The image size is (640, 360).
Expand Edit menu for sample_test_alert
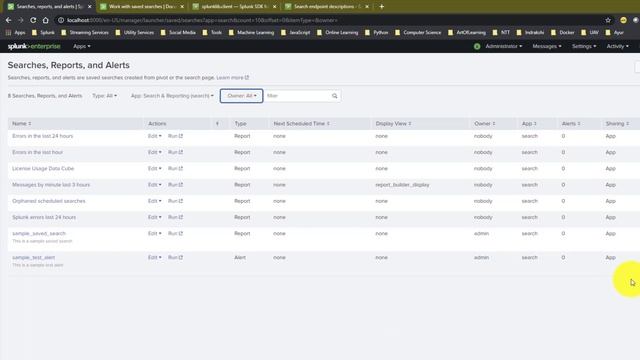point(154,258)
